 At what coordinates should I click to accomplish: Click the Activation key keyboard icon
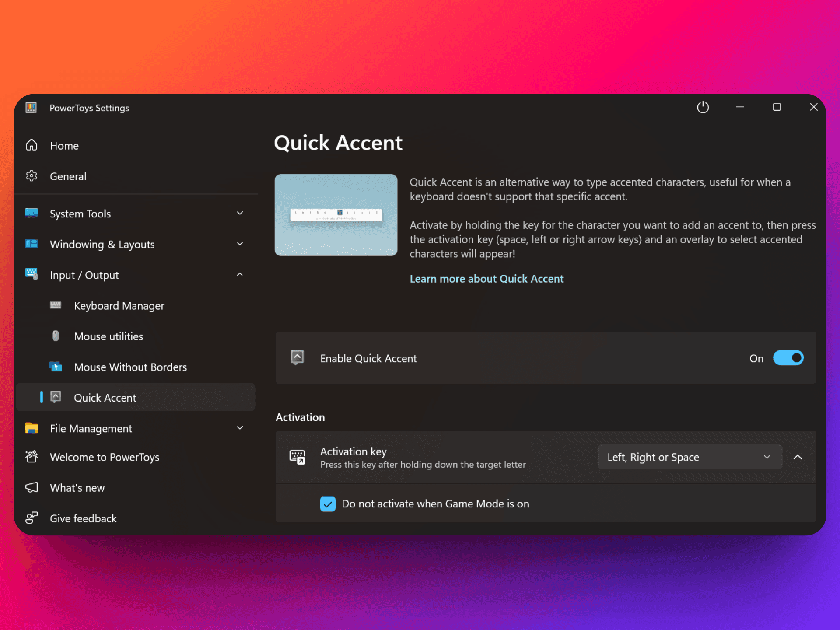click(x=297, y=457)
